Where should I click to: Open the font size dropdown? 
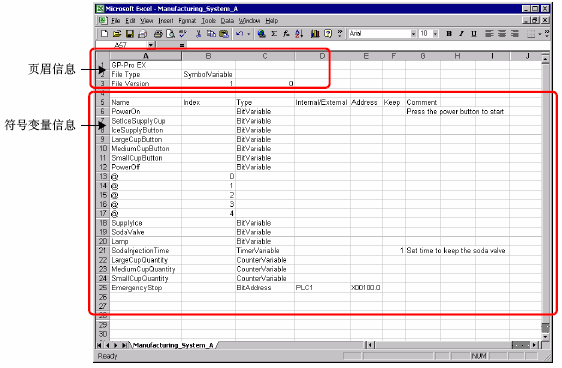[x=435, y=34]
